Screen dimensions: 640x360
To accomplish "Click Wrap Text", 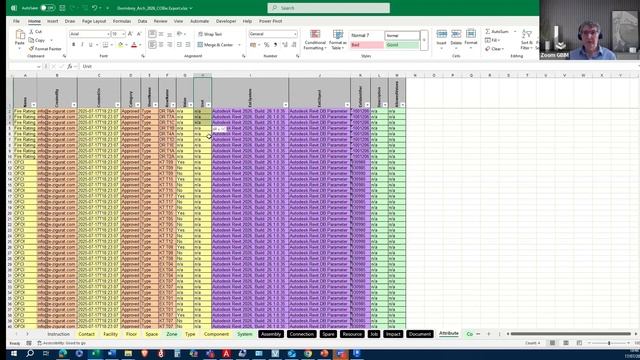I will point(210,34).
